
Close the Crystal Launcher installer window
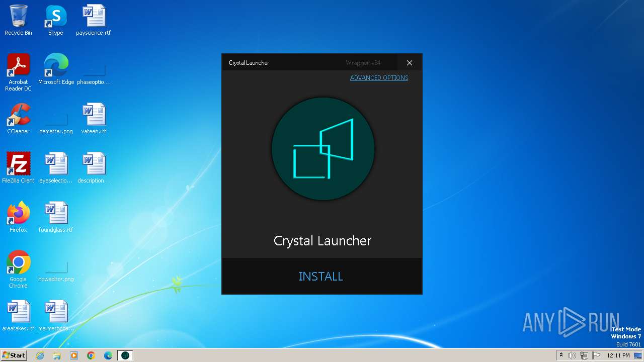pyautogui.click(x=410, y=63)
